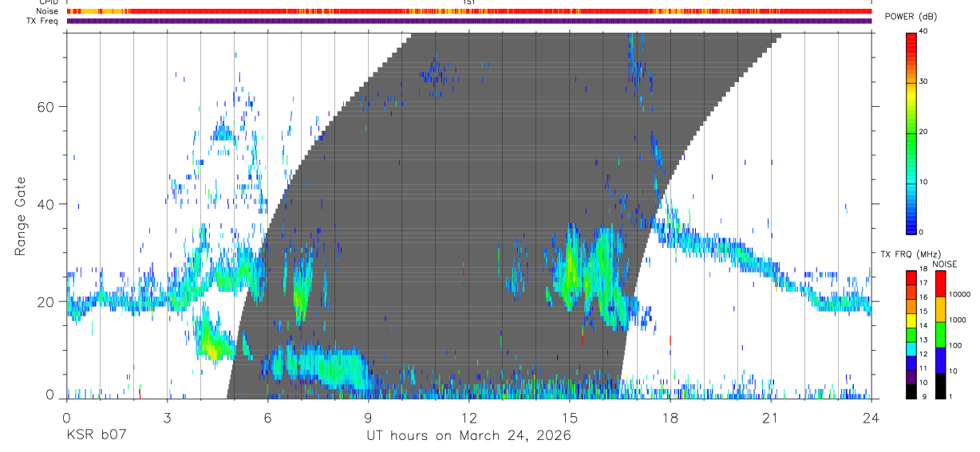This screenshot has height=452, width=980.
Task: Click the 40 tick on POWER scale
Action: (x=924, y=32)
